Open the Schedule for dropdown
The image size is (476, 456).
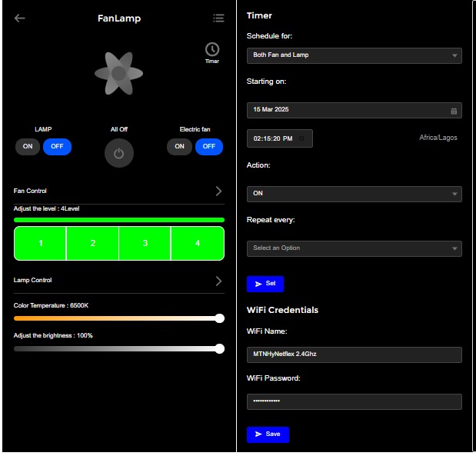point(354,55)
